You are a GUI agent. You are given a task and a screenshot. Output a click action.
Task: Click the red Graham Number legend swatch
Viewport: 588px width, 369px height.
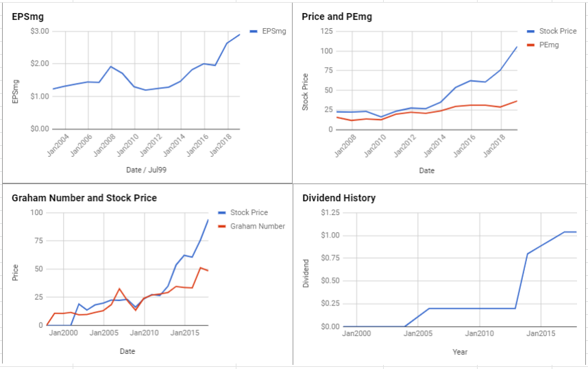[221, 227]
